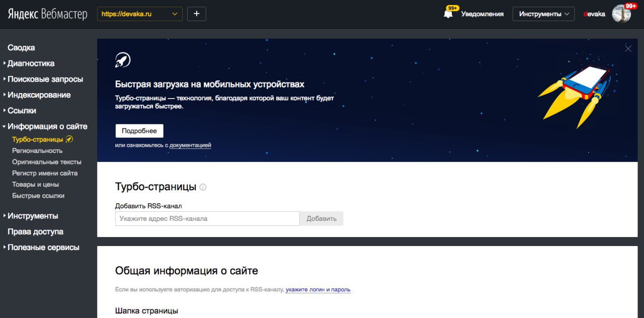Click Быстрая загрузка на мобильных устройствах title

pos(210,85)
